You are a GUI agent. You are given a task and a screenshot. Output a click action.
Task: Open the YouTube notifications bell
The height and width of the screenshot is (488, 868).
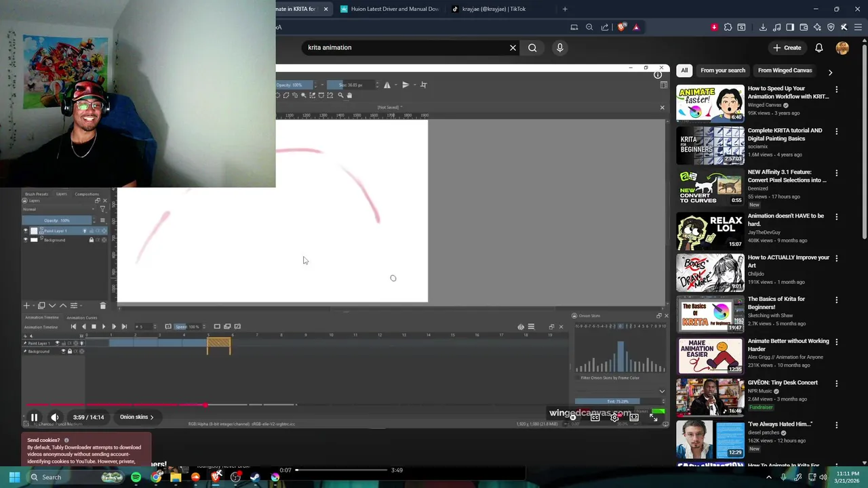point(819,47)
